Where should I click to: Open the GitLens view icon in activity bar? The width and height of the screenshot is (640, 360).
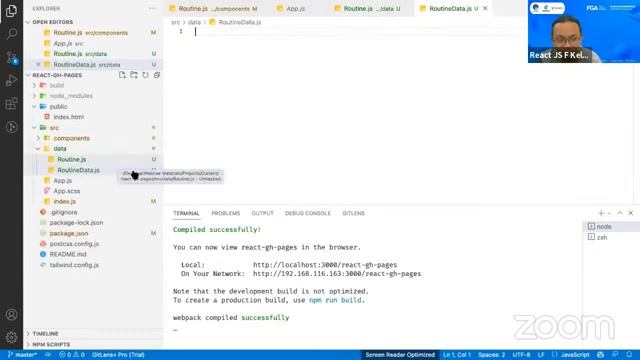[11, 127]
